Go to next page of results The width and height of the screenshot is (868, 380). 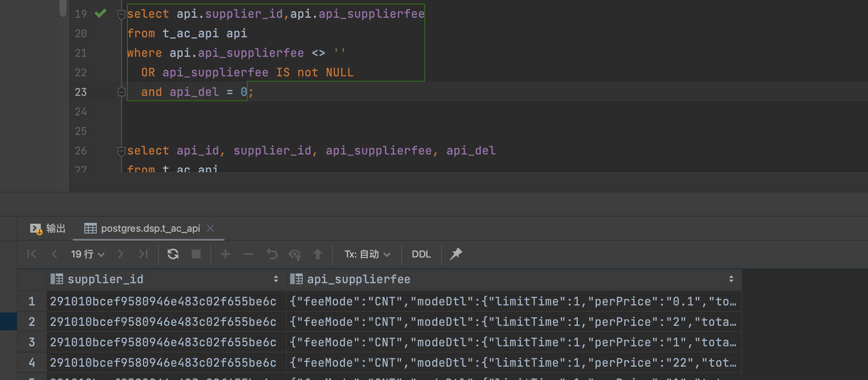120,254
